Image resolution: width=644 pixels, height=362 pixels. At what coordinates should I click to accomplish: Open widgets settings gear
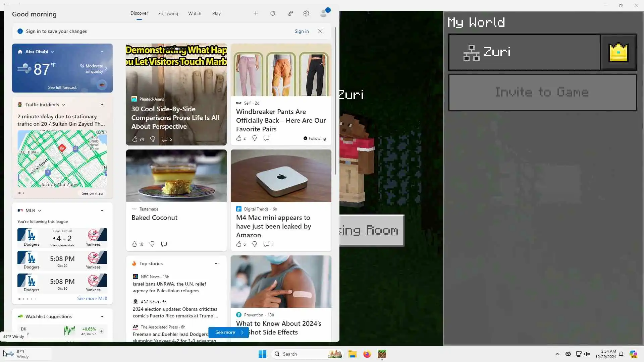[306, 13]
